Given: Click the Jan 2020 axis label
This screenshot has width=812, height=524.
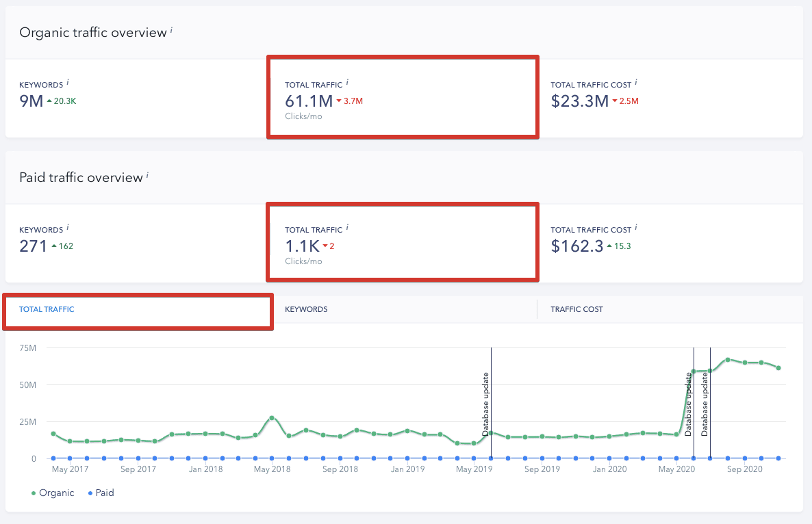Looking at the screenshot, I should [x=609, y=469].
